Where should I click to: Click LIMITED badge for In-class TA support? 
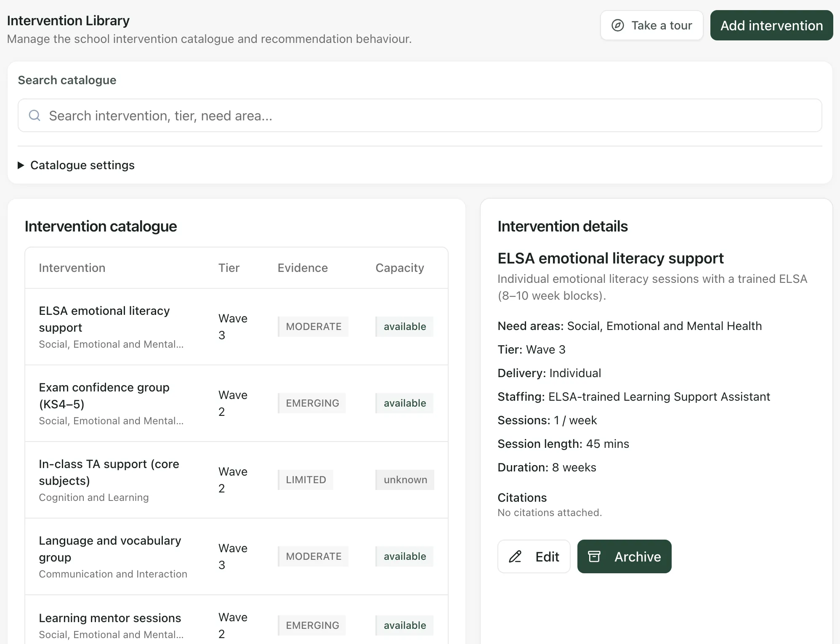[306, 480]
